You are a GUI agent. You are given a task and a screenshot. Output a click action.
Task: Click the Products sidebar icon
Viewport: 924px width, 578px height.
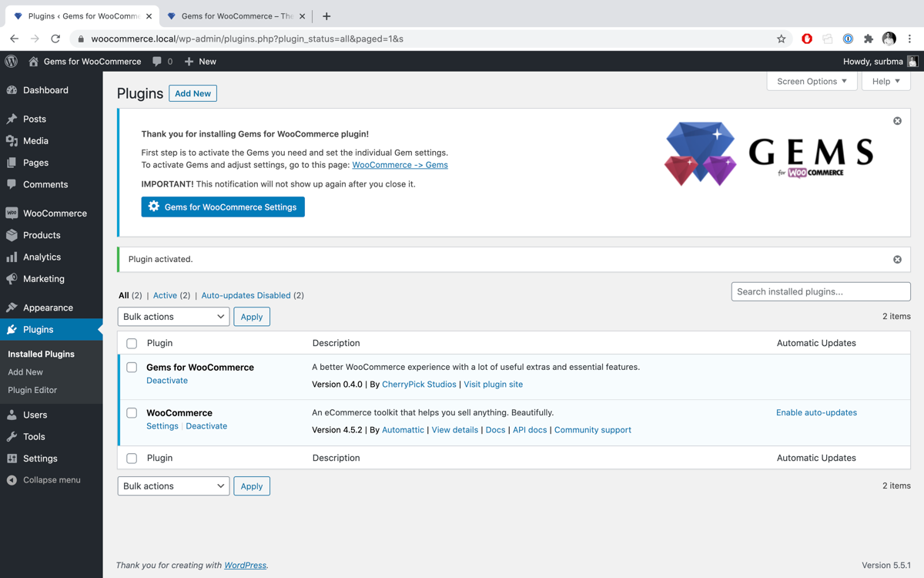14,235
